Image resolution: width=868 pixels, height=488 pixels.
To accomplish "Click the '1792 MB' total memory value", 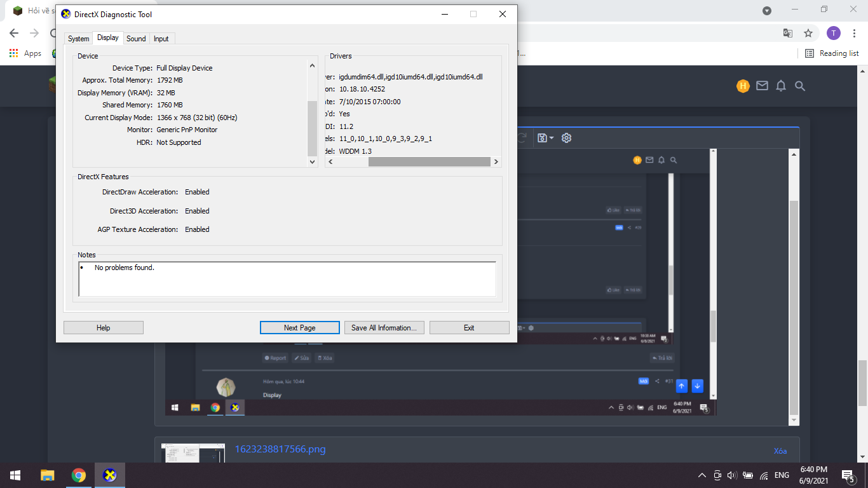I will coord(170,80).
